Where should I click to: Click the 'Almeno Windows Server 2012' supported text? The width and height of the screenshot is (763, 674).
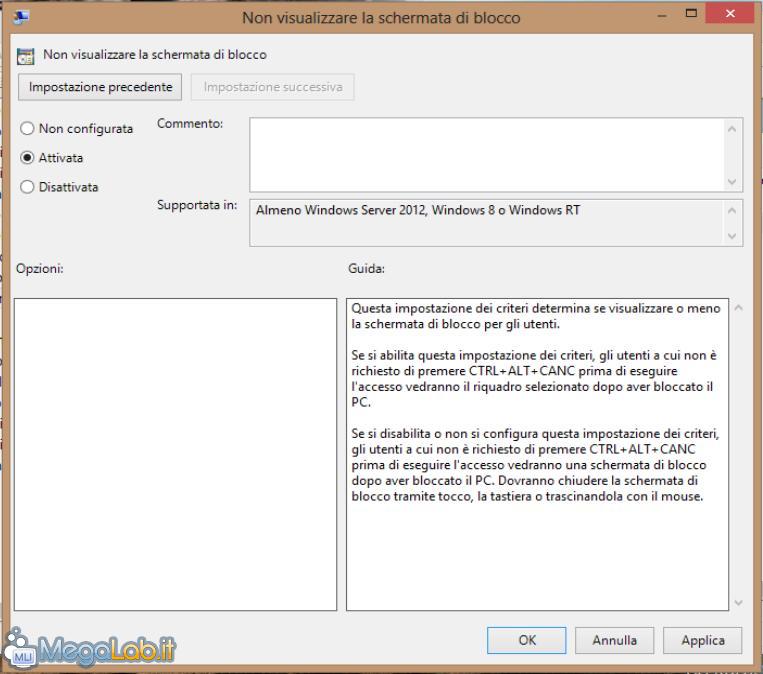click(x=418, y=210)
